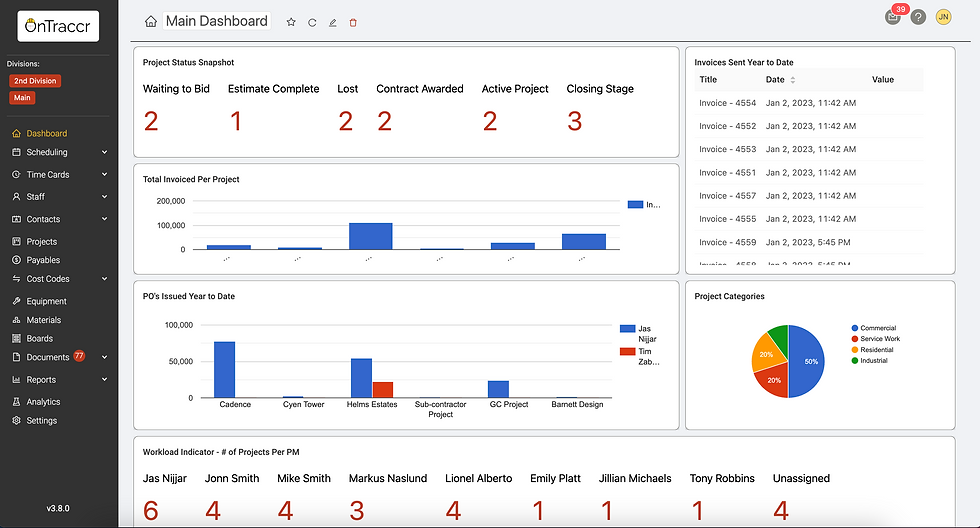Open the Projects menu item
Screen dimensions: 980x528
point(41,242)
